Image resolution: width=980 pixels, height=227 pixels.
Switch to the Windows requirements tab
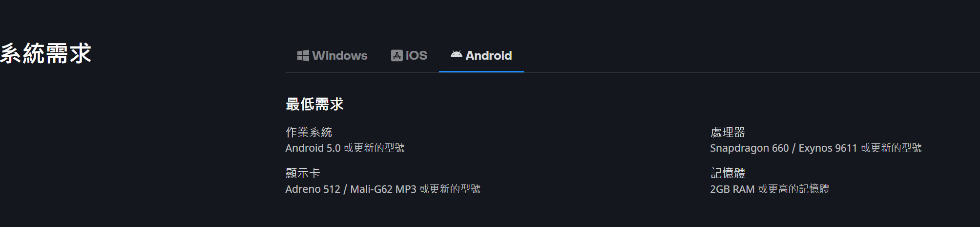[x=333, y=56]
